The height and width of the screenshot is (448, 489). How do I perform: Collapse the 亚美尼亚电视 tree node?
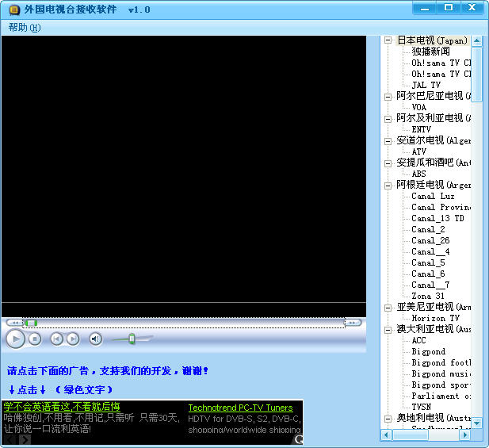click(x=388, y=308)
